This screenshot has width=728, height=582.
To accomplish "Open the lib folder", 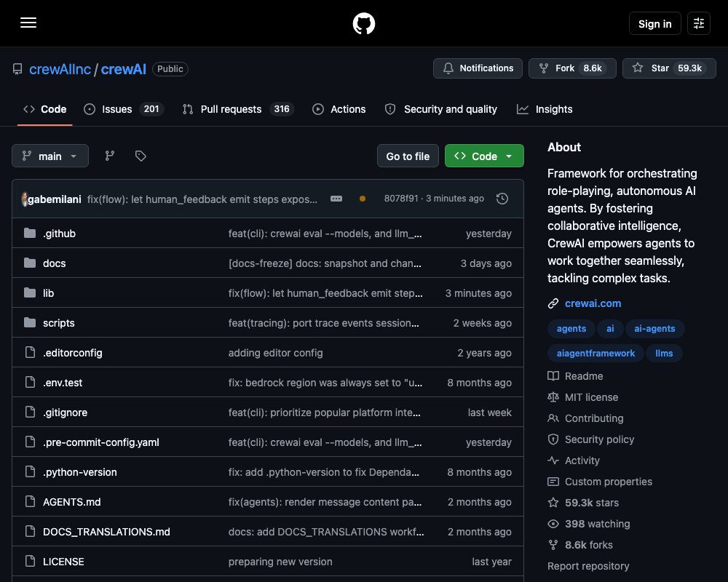I will click(48, 293).
